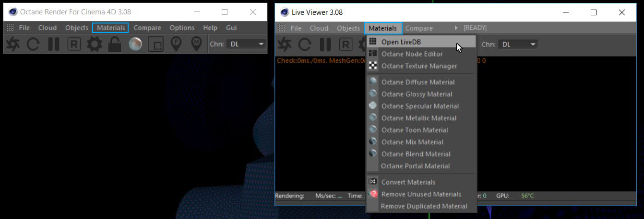
Task: Open Cloud menu in Octane Render window
Action: coord(48,28)
